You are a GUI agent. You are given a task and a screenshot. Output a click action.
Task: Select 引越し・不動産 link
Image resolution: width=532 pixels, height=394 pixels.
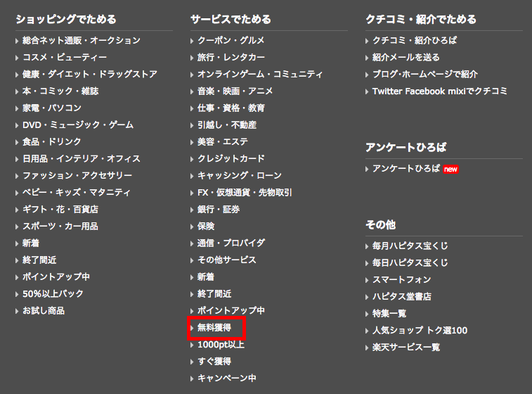point(227,125)
